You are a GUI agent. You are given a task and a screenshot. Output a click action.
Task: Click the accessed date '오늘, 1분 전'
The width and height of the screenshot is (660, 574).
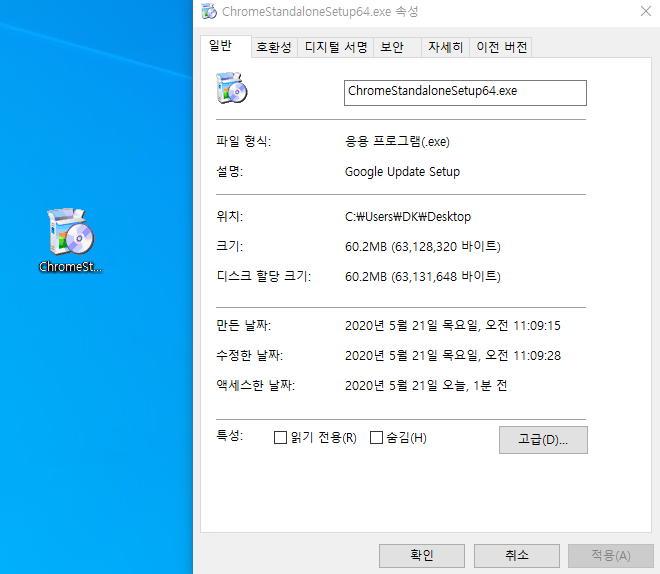pos(426,385)
